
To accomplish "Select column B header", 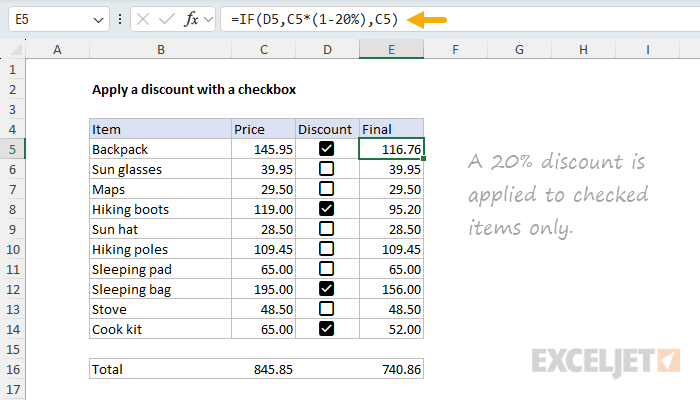I will click(x=161, y=50).
